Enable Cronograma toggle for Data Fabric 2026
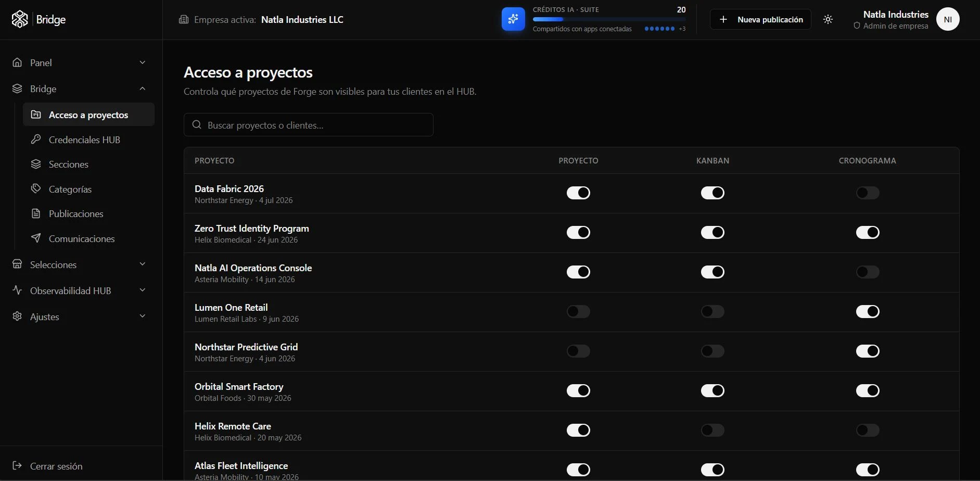 coord(868,193)
